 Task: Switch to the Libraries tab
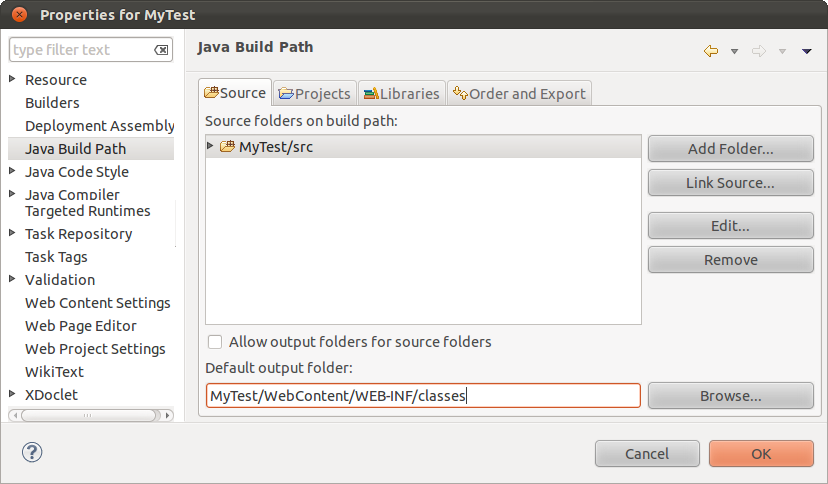[401, 93]
